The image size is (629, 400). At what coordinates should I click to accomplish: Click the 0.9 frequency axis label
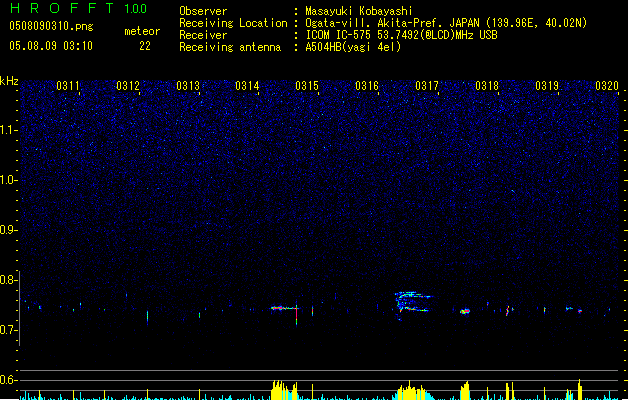point(8,230)
